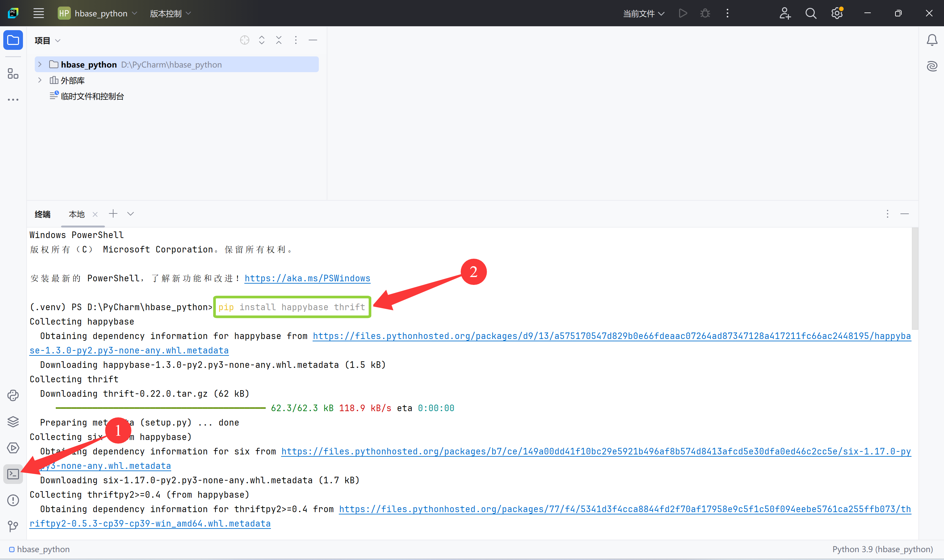Open the Python Packages tool window
944x560 pixels.
(13, 395)
